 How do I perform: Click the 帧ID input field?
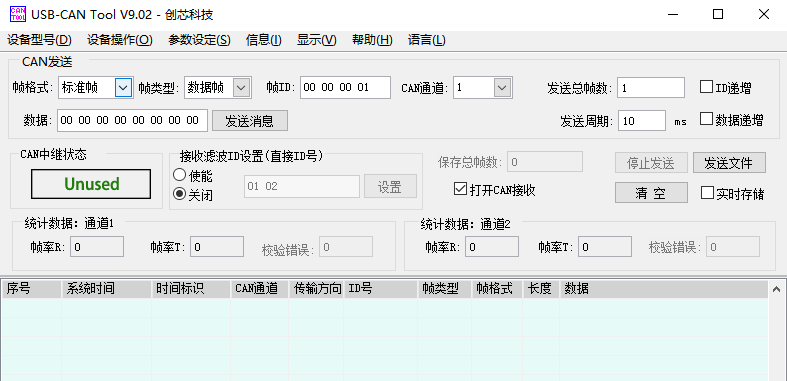point(345,87)
